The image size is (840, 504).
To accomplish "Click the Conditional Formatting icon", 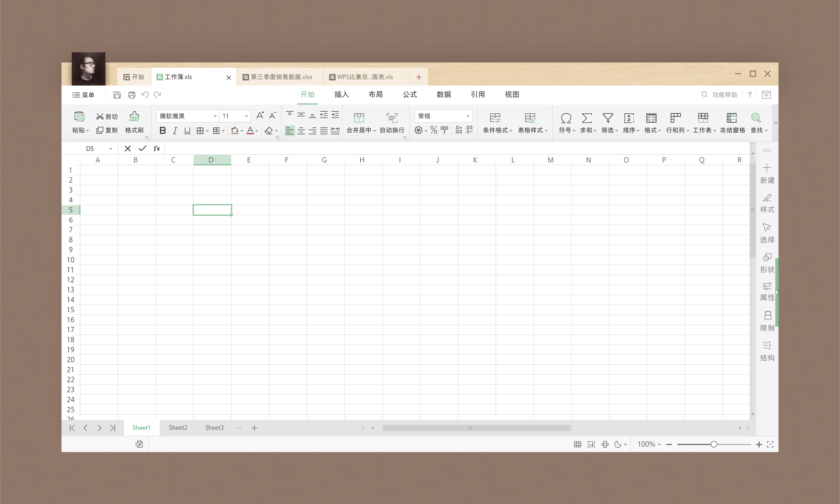I will tap(495, 118).
